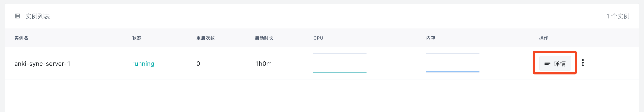The height and width of the screenshot is (112, 644).
Task: Click the running status text
Action: click(143, 64)
